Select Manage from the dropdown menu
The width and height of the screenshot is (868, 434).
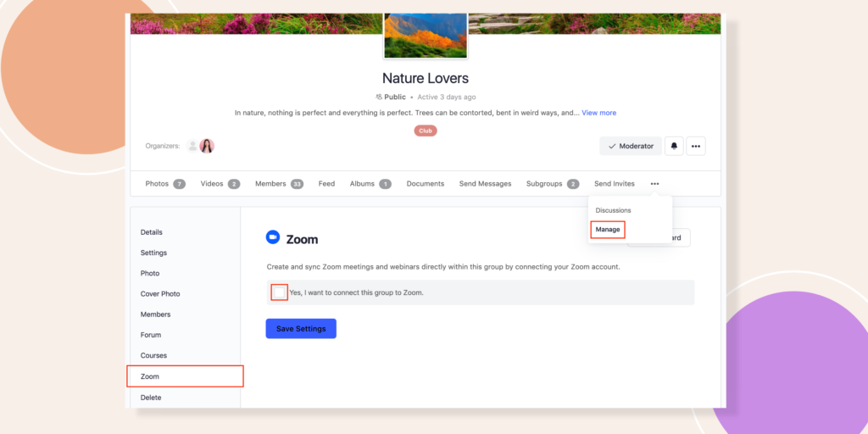(608, 230)
